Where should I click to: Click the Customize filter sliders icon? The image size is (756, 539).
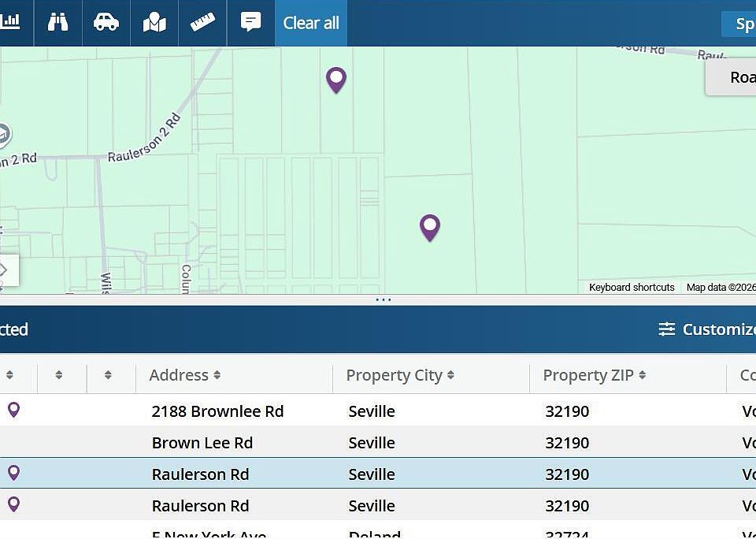(x=668, y=329)
